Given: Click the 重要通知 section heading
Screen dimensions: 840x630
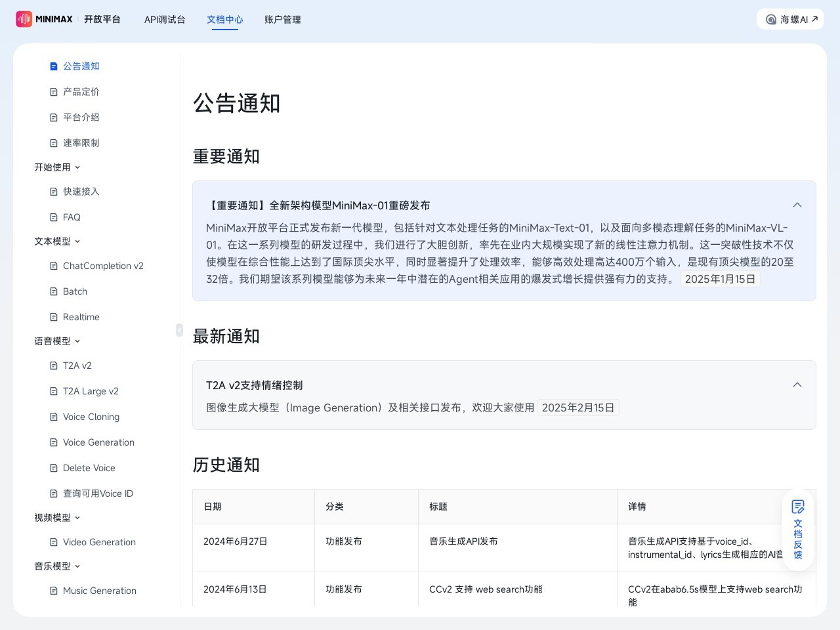Looking at the screenshot, I should click(x=226, y=156).
